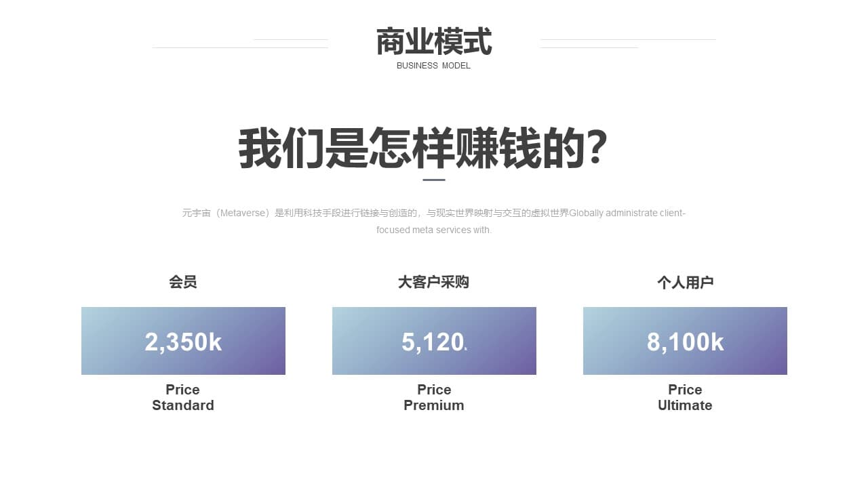
Task: Select the 大客户采购 heading
Action: (x=433, y=282)
